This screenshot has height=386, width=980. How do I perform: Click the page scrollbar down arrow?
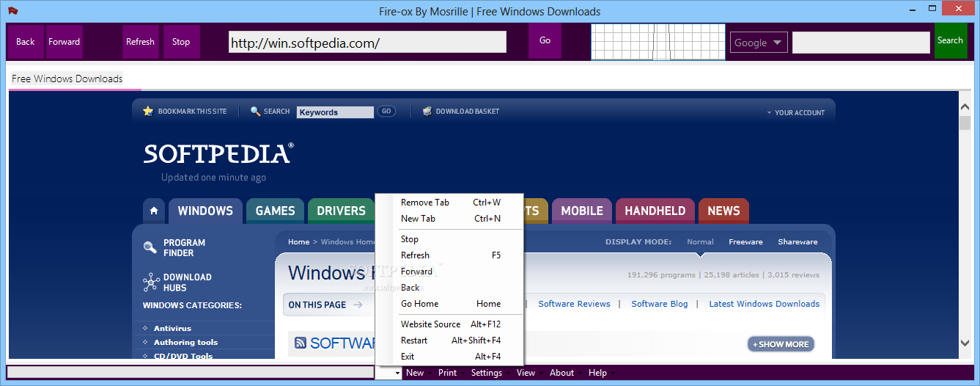tap(965, 342)
